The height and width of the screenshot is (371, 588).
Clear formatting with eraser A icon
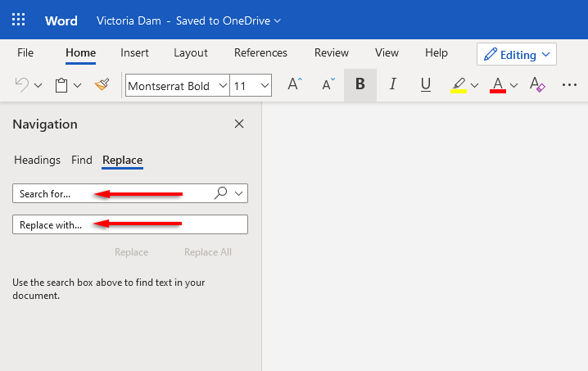pyautogui.click(x=537, y=84)
